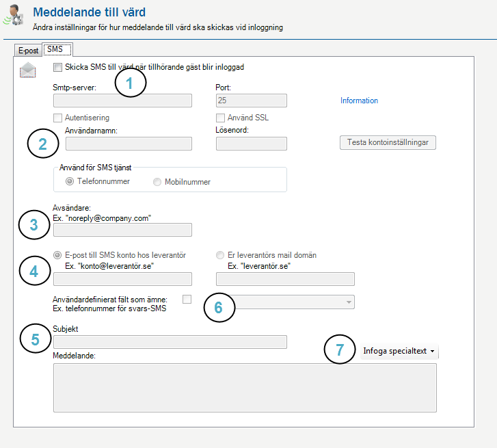This screenshot has height=448, width=497.
Task: Focus the Avsändare sender field
Action: click(x=122, y=230)
